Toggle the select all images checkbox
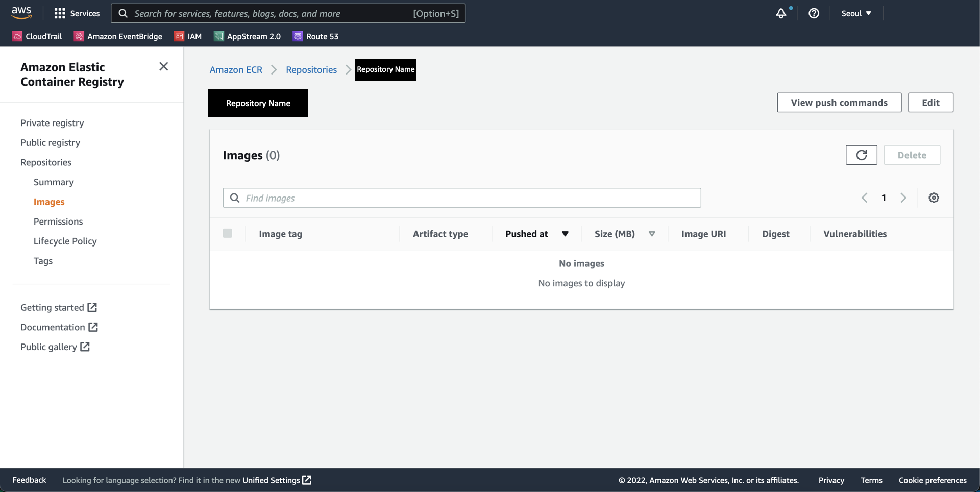 click(228, 233)
